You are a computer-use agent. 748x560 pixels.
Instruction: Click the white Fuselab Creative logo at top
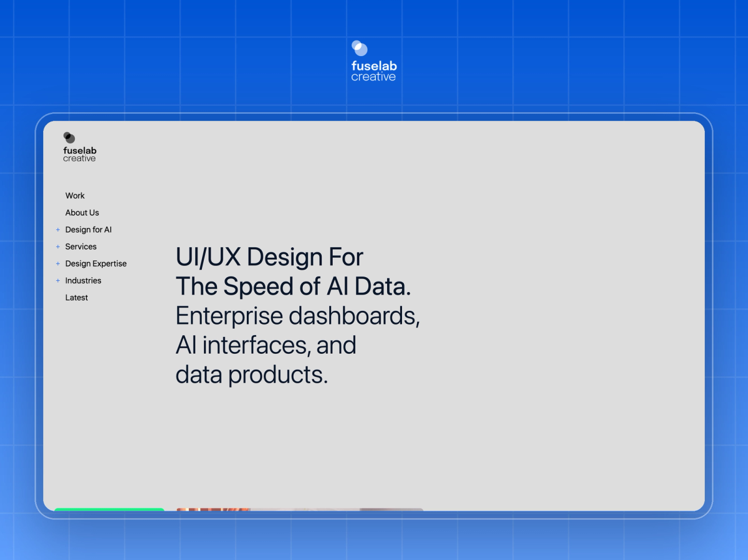click(x=374, y=61)
